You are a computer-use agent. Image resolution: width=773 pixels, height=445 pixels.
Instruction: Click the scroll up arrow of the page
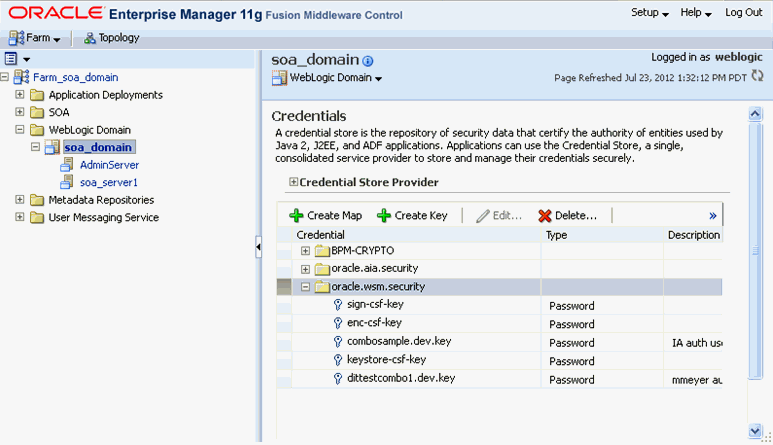click(755, 114)
